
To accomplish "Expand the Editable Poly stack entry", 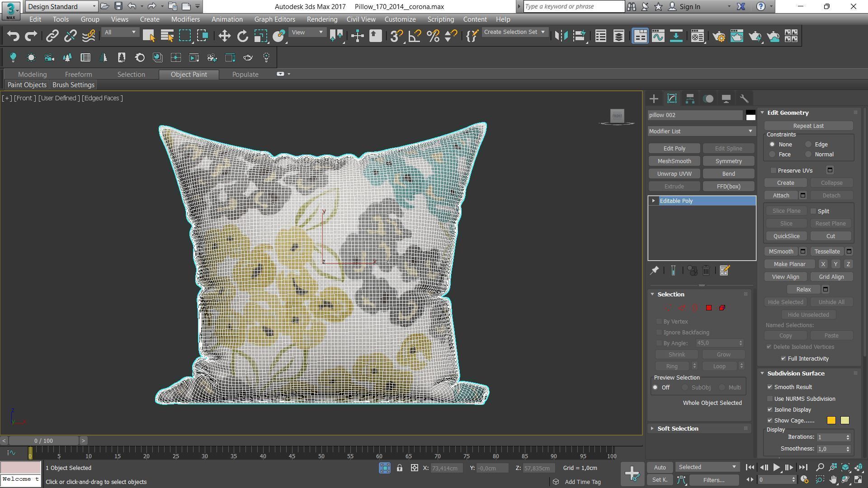I will 653,201.
